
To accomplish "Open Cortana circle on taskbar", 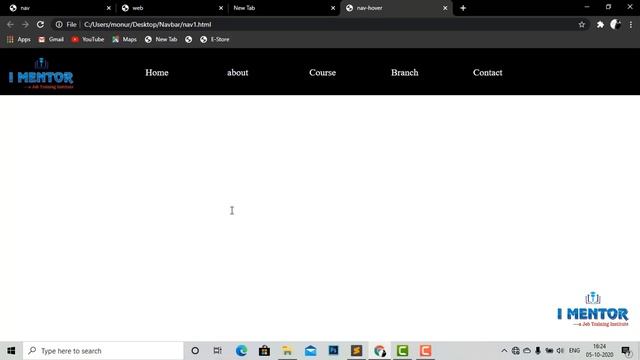I will pyautogui.click(x=195, y=351).
